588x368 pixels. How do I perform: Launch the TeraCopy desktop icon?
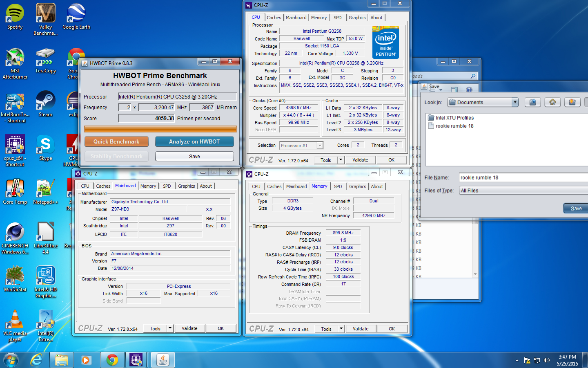pyautogui.click(x=45, y=61)
